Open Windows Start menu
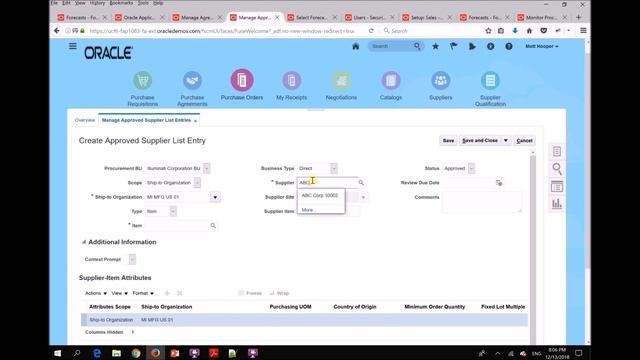 coord(58,353)
